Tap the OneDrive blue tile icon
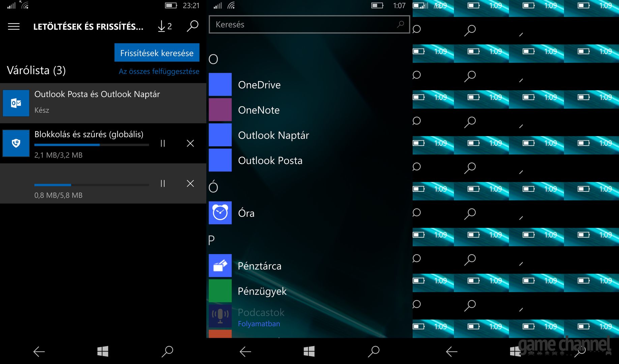The width and height of the screenshot is (619, 364). tap(220, 85)
